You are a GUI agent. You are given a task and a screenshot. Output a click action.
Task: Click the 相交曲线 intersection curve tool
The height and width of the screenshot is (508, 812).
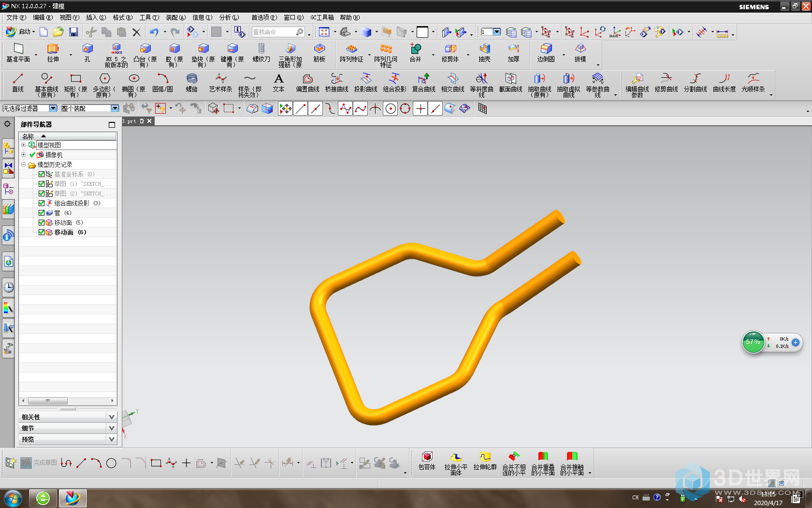[x=453, y=83]
